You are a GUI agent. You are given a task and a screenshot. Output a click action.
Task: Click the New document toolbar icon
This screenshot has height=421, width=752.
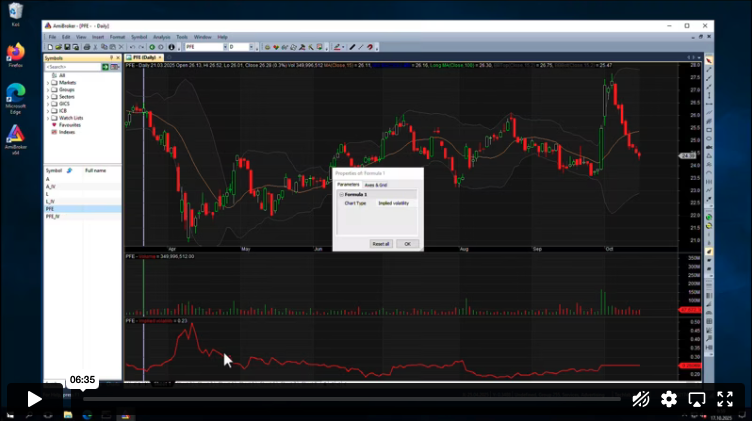point(50,47)
